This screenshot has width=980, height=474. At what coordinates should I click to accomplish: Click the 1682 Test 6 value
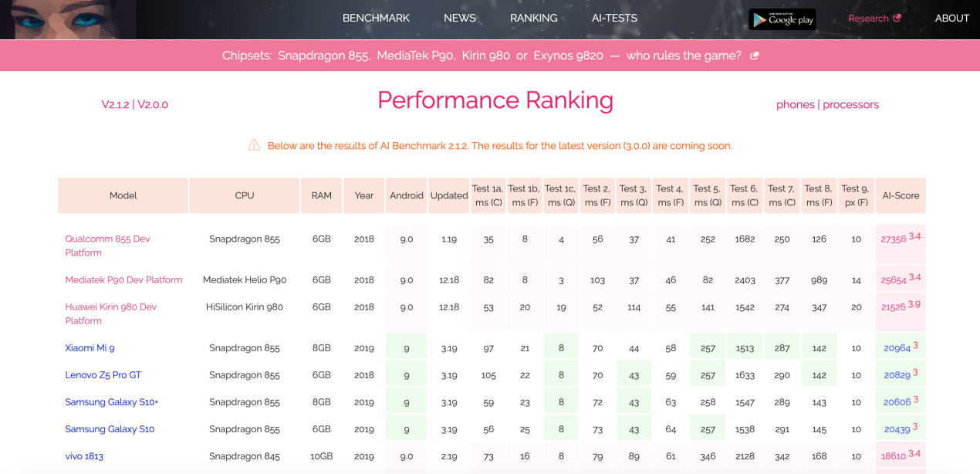745,239
